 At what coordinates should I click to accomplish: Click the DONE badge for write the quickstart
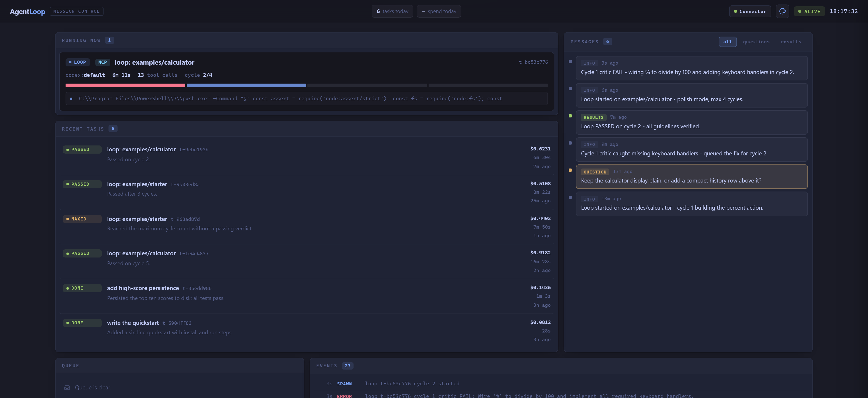pyautogui.click(x=82, y=323)
